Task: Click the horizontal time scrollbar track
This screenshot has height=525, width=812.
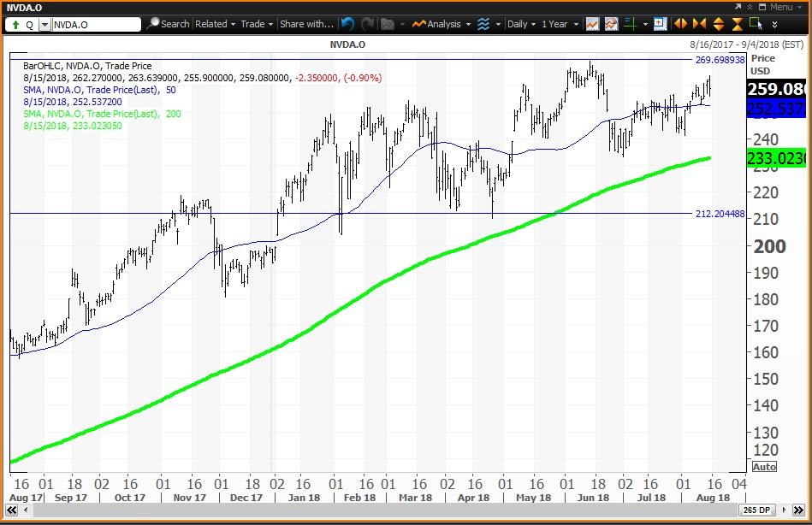Action: point(383,510)
